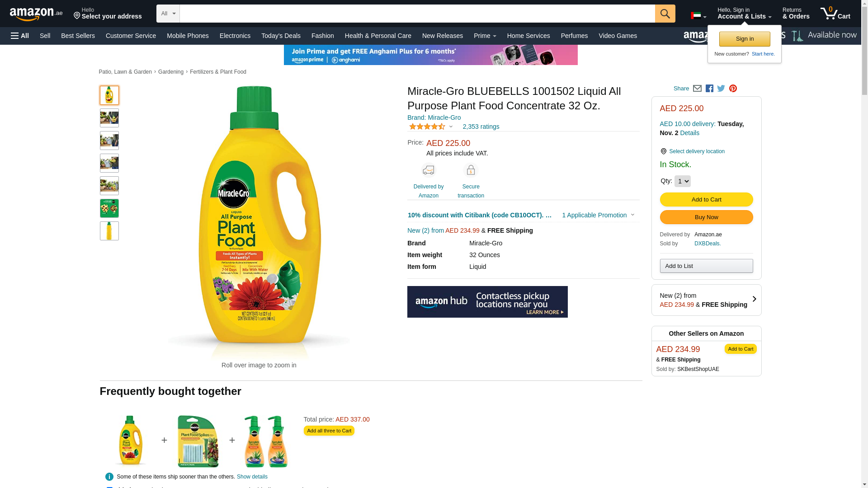Click the search magnifier icon button

point(665,14)
